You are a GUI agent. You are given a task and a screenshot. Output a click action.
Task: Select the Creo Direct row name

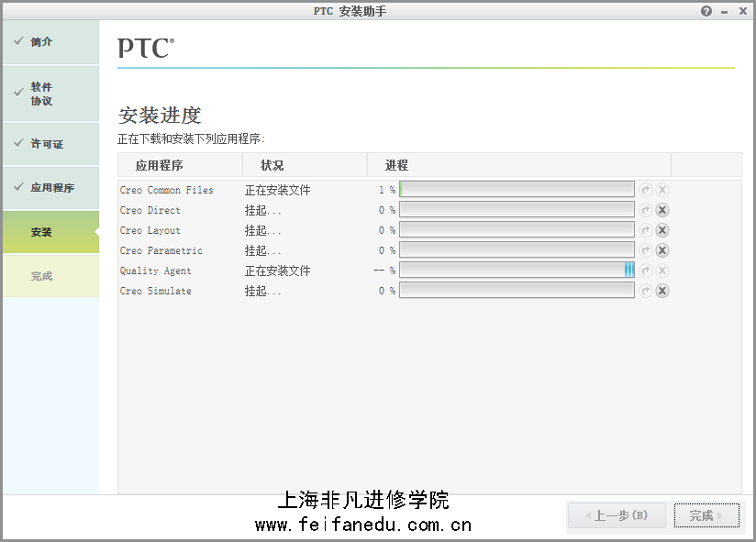[x=150, y=211]
